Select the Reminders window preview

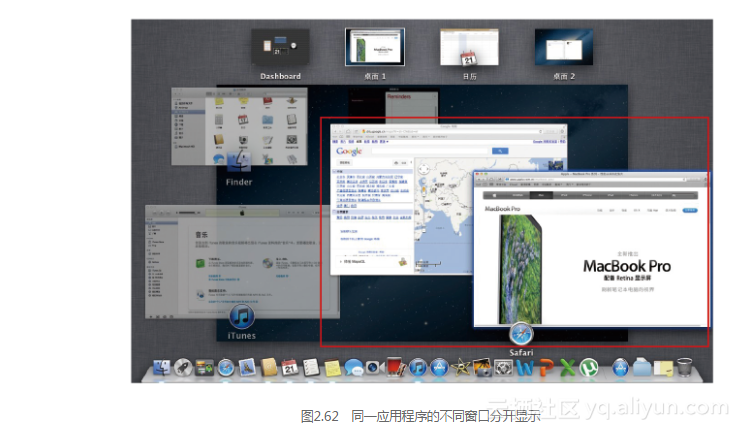394,105
